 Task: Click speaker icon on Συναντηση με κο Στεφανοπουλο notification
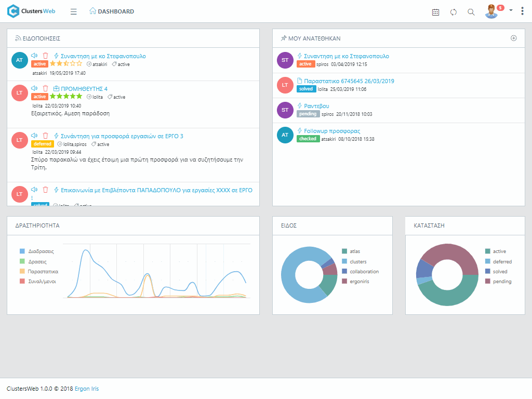[x=34, y=55]
